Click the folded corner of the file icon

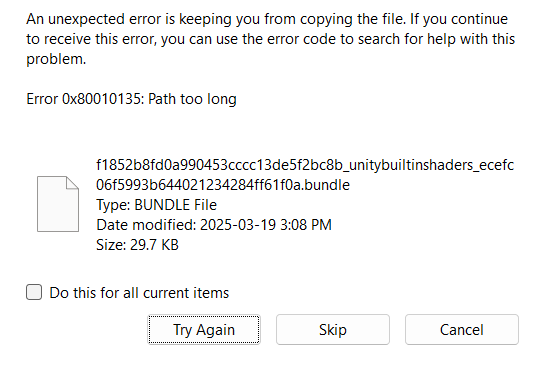coord(72,183)
